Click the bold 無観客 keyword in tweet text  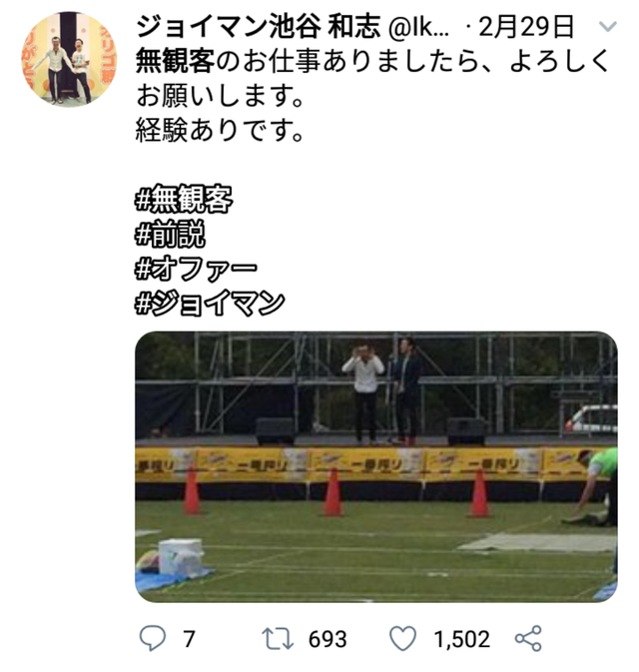(x=175, y=61)
